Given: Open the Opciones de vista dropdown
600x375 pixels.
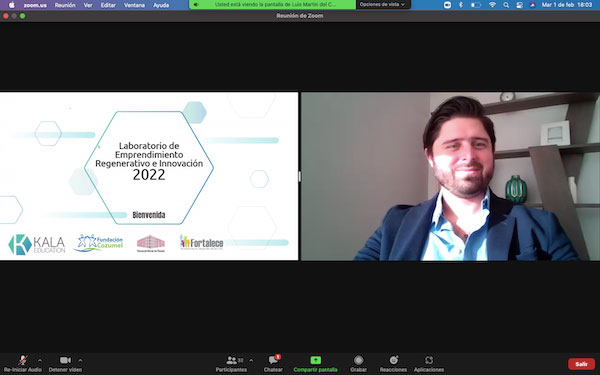Looking at the screenshot, I should coord(383,5).
